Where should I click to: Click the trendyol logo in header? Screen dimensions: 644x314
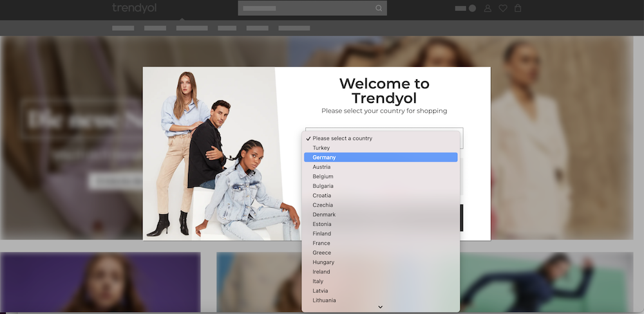click(x=135, y=8)
